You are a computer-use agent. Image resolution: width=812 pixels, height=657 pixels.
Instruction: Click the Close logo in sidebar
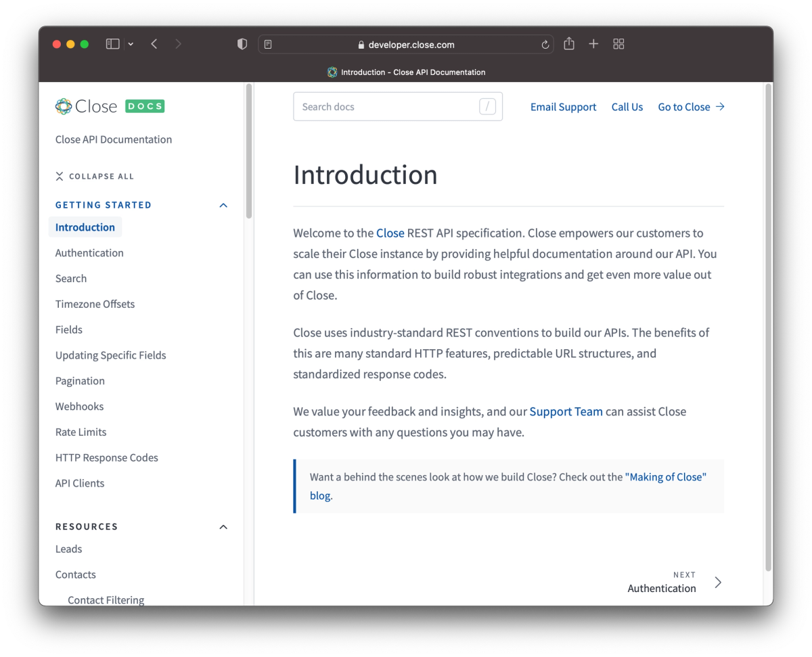point(86,106)
